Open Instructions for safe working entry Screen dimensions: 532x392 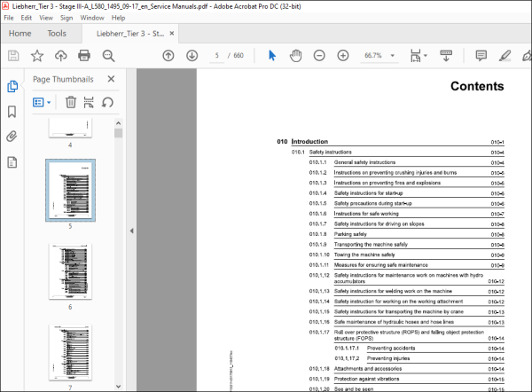[x=406, y=214]
